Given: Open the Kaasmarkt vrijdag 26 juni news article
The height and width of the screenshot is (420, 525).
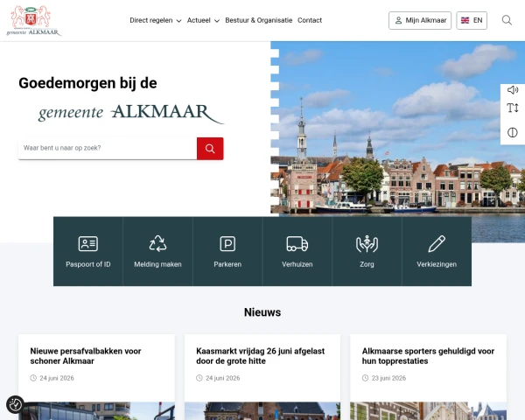Looking at the screenshot, I should (x=260, y=356).
